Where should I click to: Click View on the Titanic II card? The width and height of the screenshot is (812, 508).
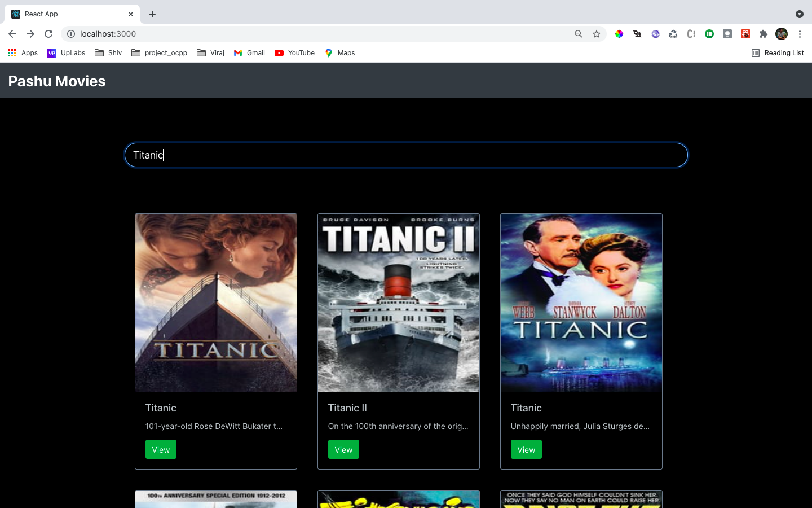coord(343,449)
